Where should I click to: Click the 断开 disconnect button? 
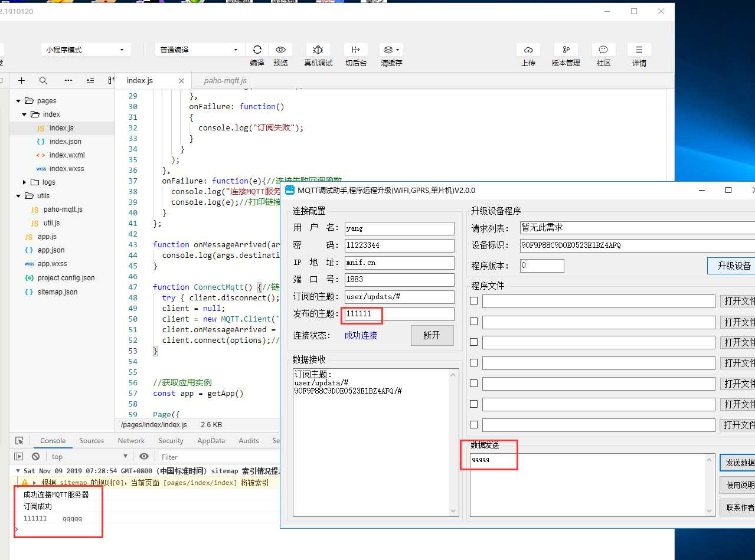tap(432, 335)
